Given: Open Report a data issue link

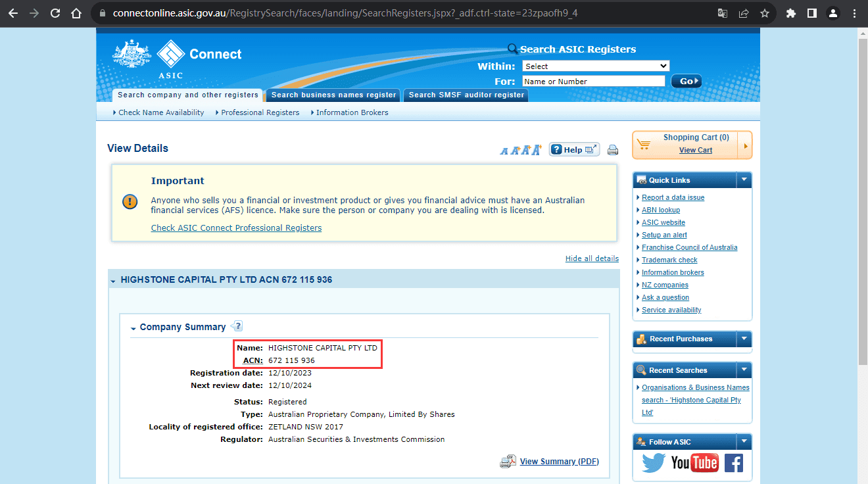Looking at the screenshot, I should 673,197.
